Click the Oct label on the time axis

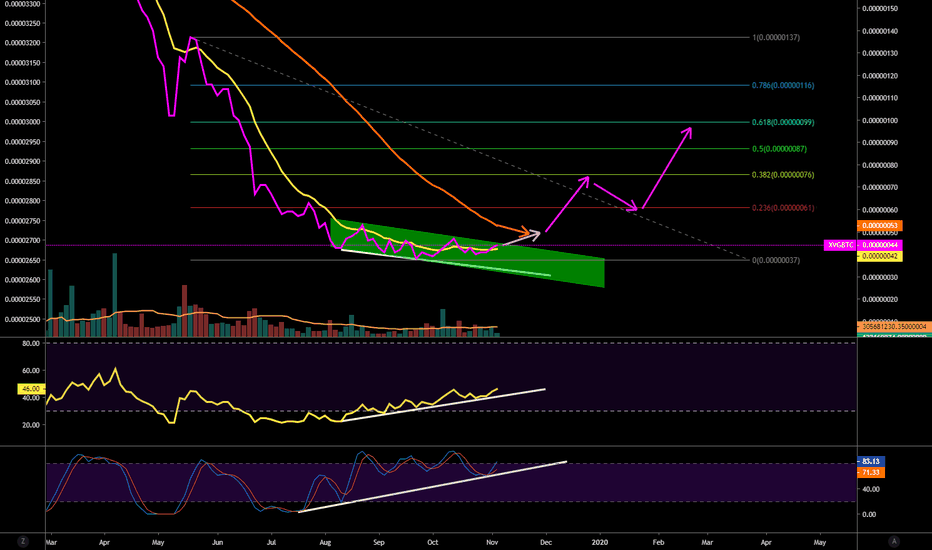pos(433,542)
